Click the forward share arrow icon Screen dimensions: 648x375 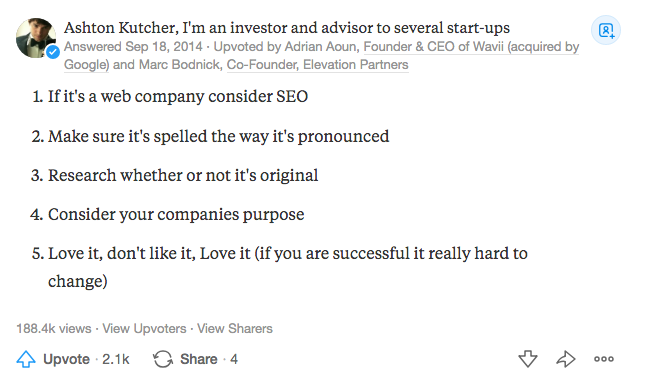pos(566,359)
